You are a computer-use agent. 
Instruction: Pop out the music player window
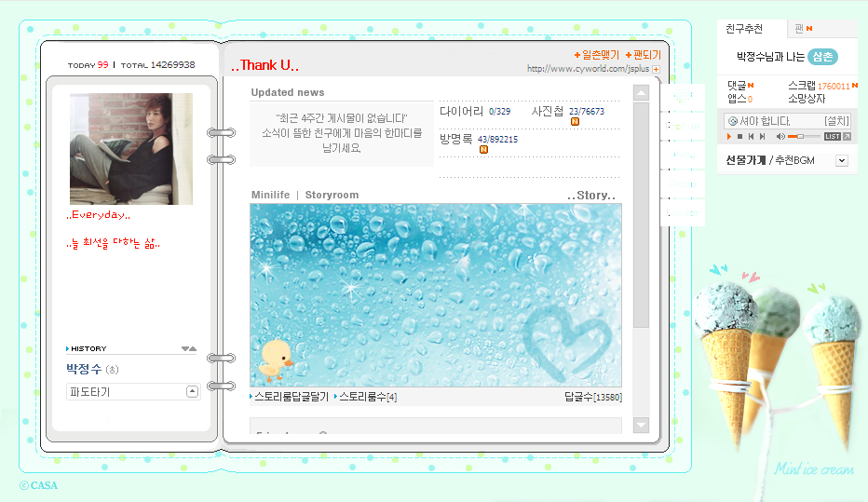click(x=847, y=137)
